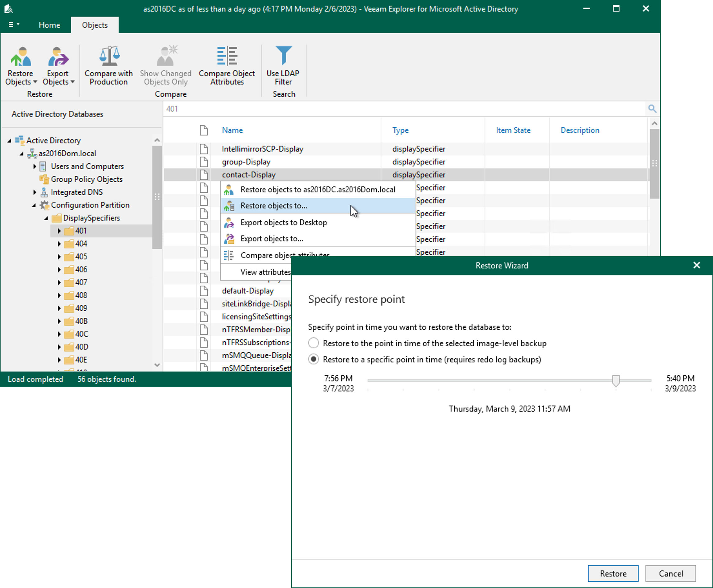Click the 404 folder icon
Viewport: 713px width, 588px height.
click(69, 244)
